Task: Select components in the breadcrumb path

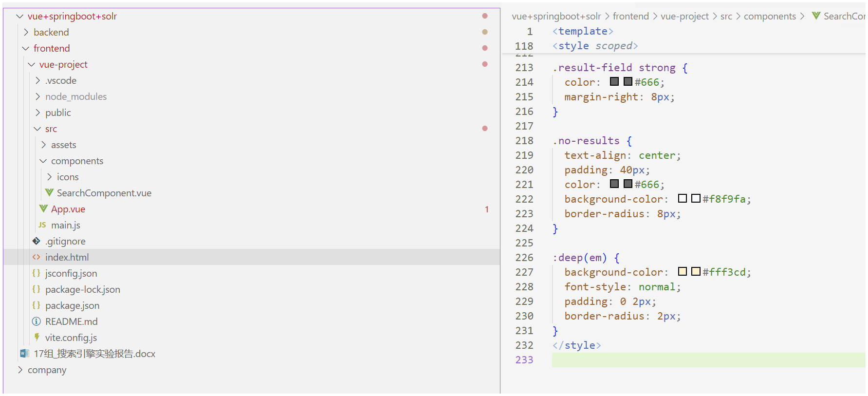Action: [x=770, y=16]
